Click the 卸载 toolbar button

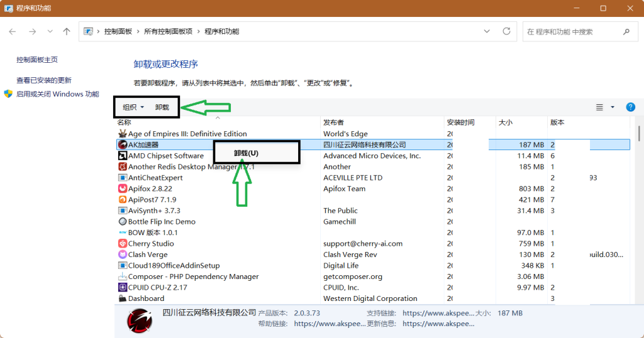click(x=162, y=107)
